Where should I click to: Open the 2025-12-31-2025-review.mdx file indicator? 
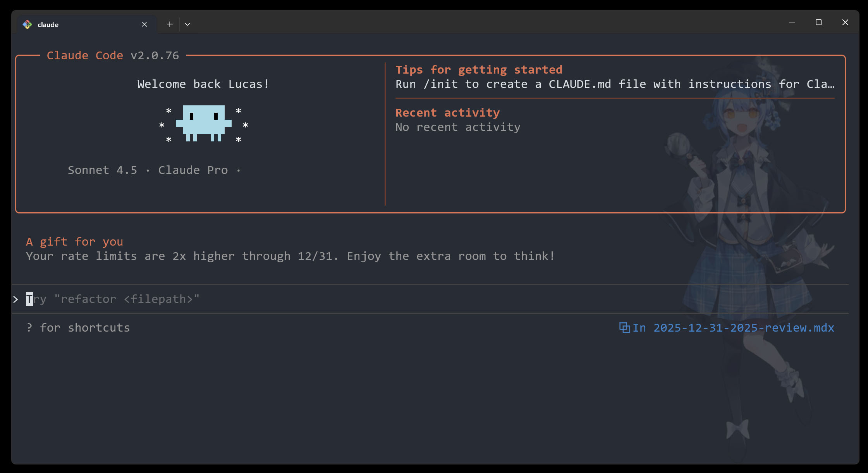743,328
